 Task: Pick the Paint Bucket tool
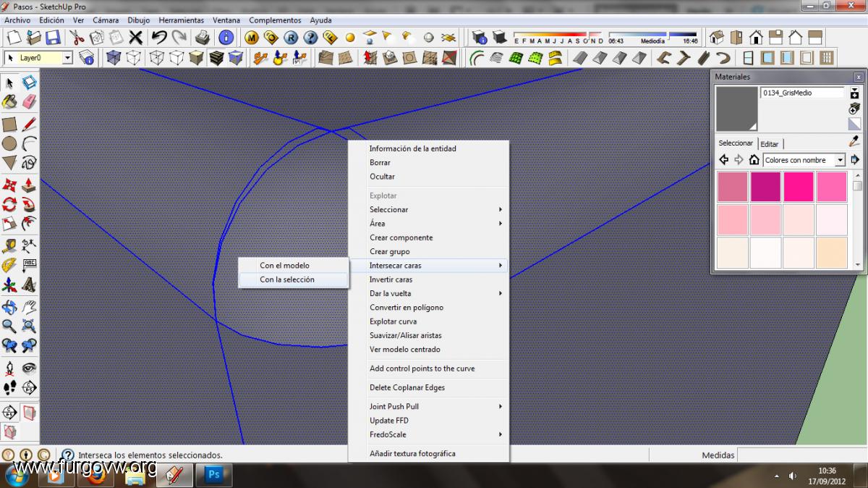pos(9,102)
